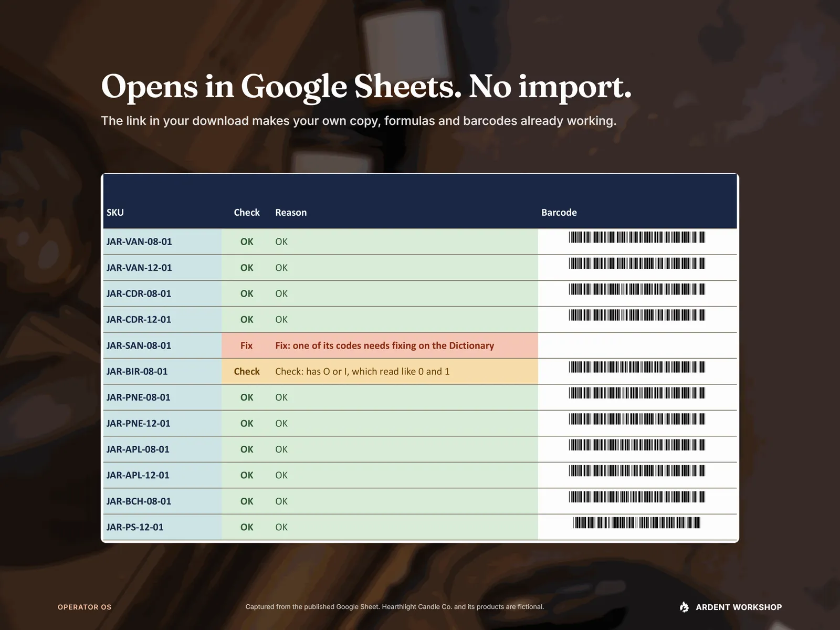
Task: Click the reason about fixing codes on Dictionary
Action: click(x=385, y=345)
